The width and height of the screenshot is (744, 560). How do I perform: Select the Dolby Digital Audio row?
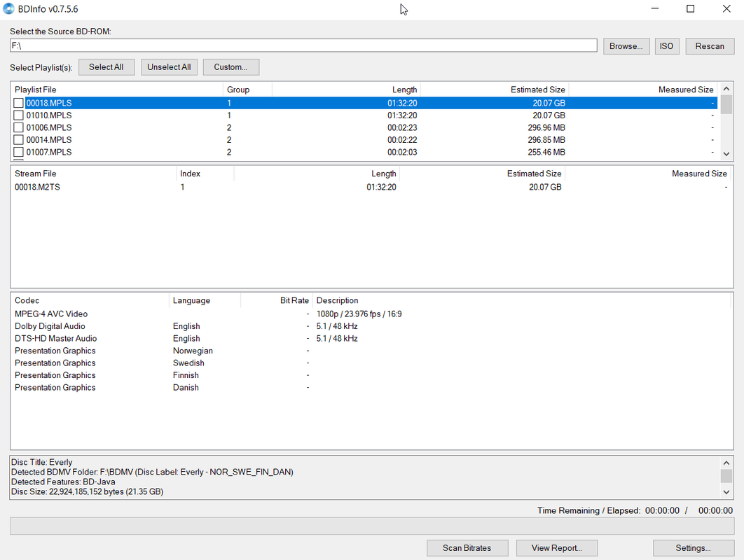(371, 326)
